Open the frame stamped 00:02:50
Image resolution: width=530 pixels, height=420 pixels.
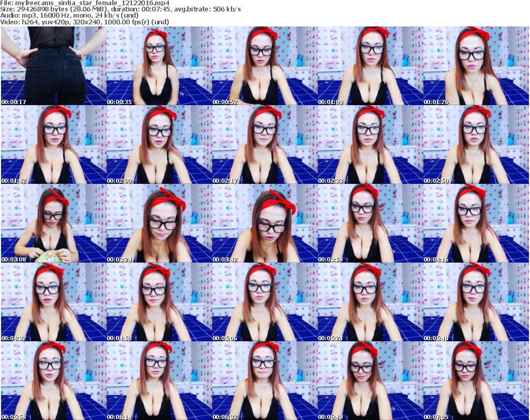[x=476, y=144]
